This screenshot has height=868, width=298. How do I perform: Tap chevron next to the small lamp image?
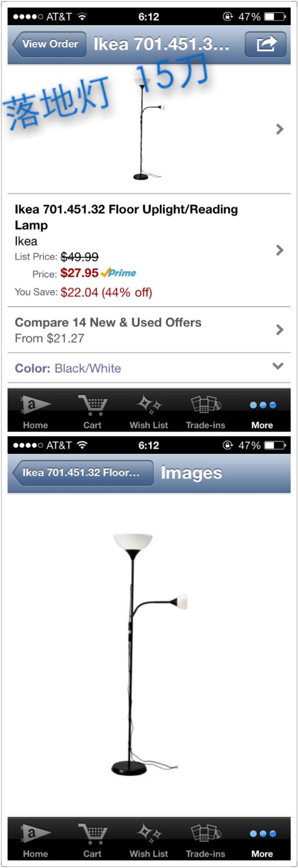tap(279, 129)
